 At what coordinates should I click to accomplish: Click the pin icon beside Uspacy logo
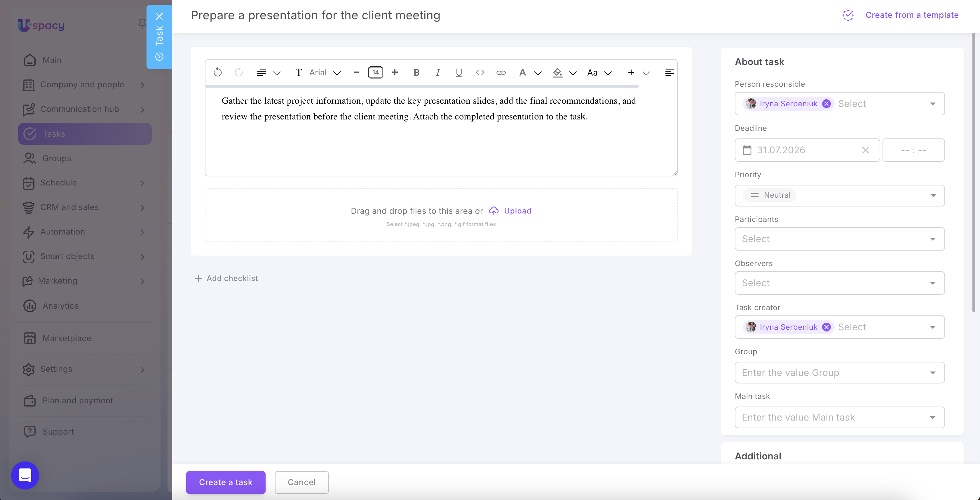coord(142,24)
